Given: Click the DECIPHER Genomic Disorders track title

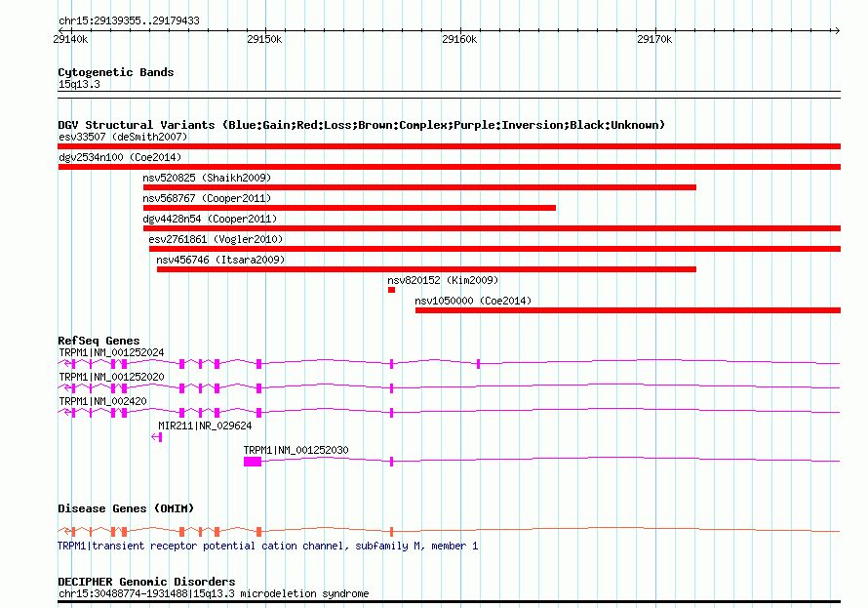Looking at the screenshot, I should pos(146,582).
